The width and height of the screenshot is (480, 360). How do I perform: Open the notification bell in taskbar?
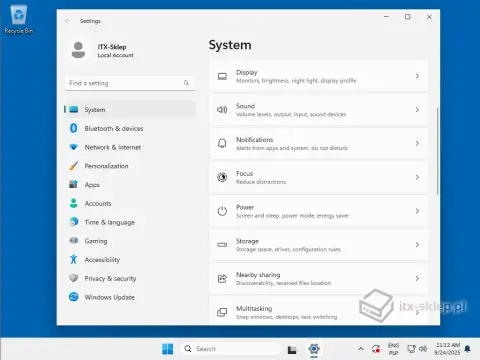click(467, 349)
